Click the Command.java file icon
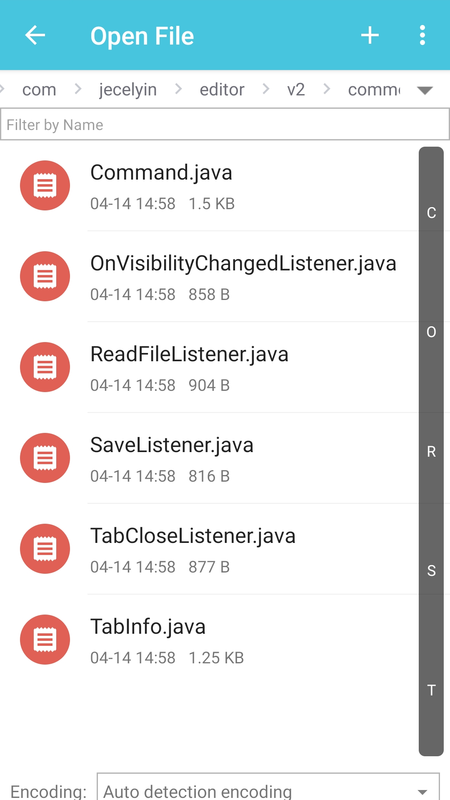 click(45, 185)
